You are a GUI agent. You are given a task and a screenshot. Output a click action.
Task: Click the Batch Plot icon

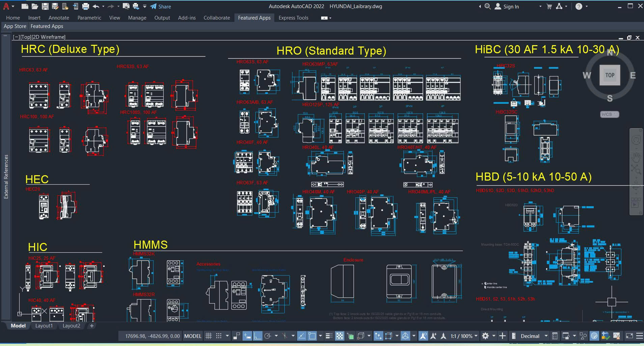(136, 6)
